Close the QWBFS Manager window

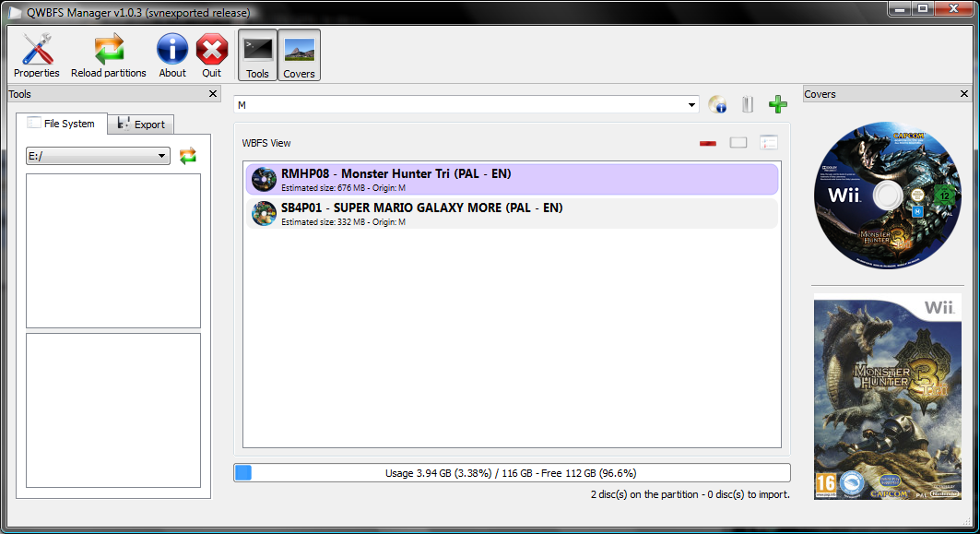pyautogui.click(x=954, y=8)
